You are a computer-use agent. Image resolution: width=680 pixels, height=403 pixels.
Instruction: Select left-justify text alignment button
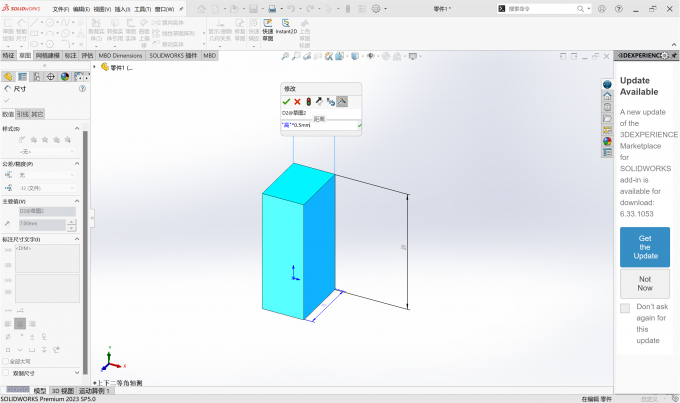[x=8, y=324]
